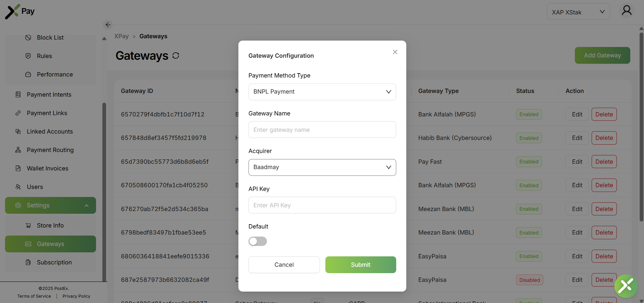Open the floating XPay chat widget icon
The image size is (644, 303).
pyautogui.click(x=626, y=286)
